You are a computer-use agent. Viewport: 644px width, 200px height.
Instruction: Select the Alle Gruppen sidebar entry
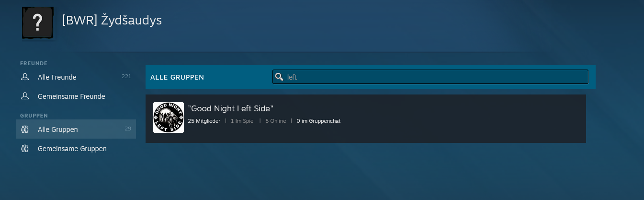pyautogui.click(x=58, y=129)
